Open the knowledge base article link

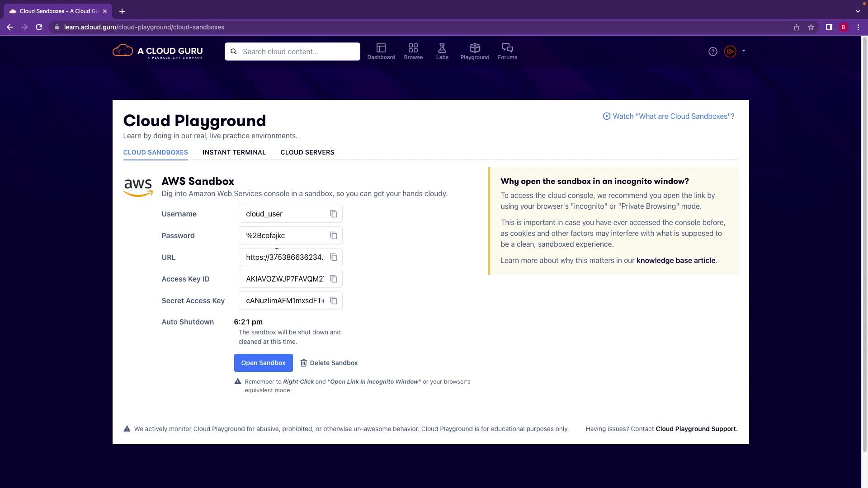675,261
